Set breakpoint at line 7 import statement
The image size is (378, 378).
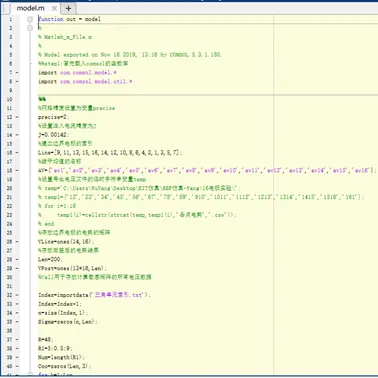(17, 72)
